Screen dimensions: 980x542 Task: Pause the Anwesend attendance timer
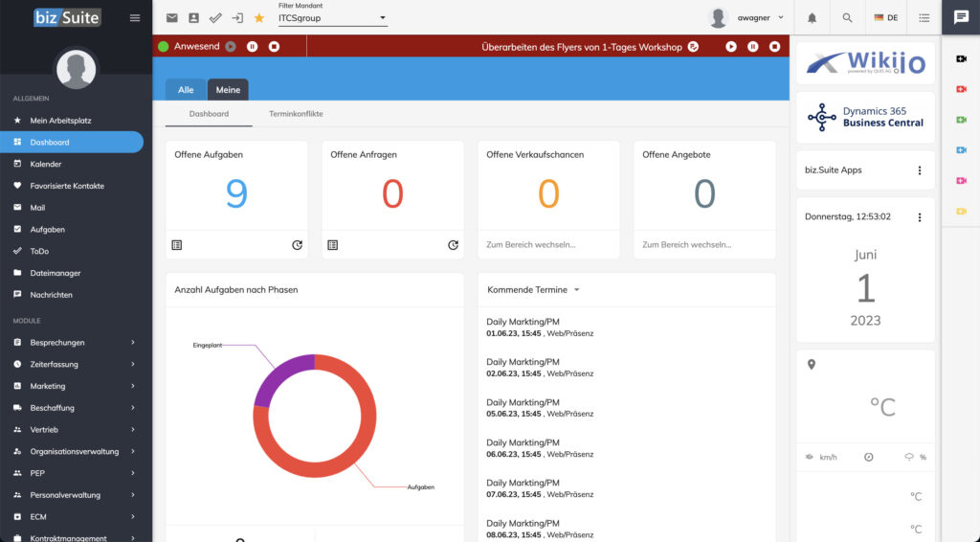[x=253, y=46]
